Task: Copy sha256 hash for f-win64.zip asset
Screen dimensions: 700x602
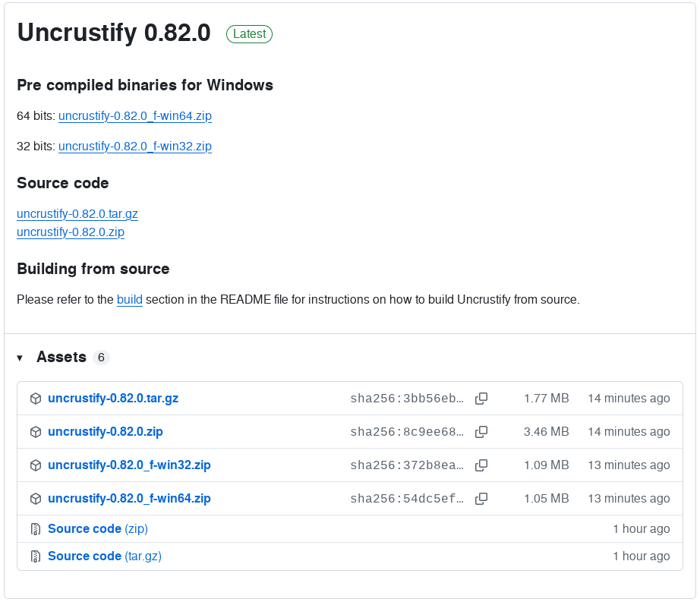Action: pos(481,499)
